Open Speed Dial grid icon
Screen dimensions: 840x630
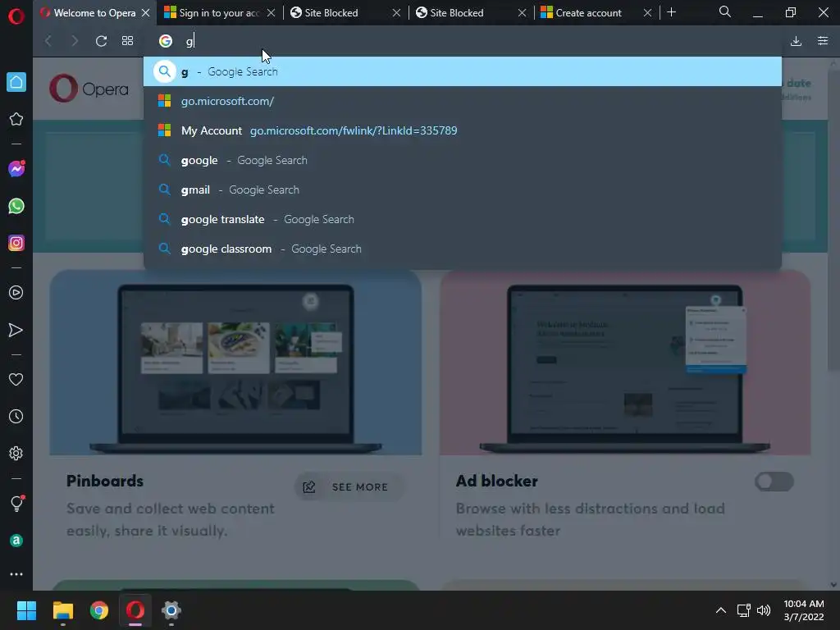pos(127,41)
